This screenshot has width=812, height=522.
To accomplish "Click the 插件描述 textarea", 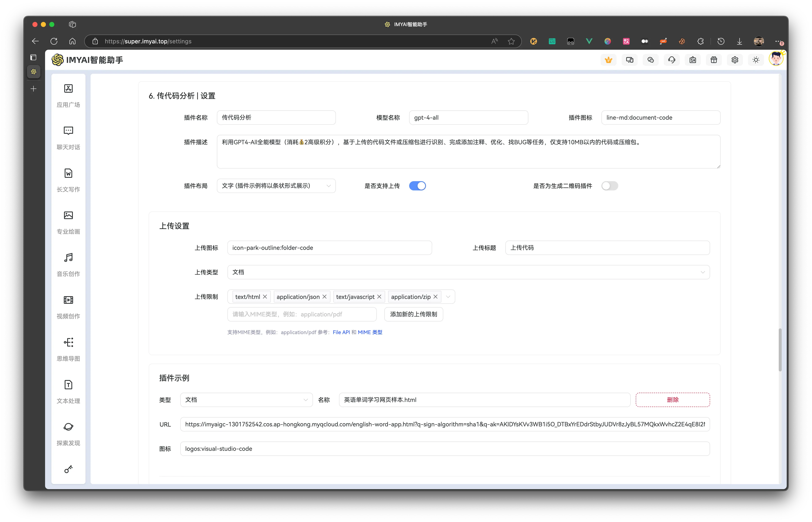I will pyautogui.click(x=469, y=151).
